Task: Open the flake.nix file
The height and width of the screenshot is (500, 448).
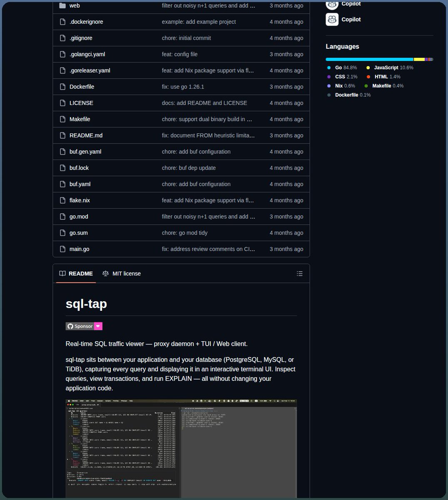Action: pos(80,200)
